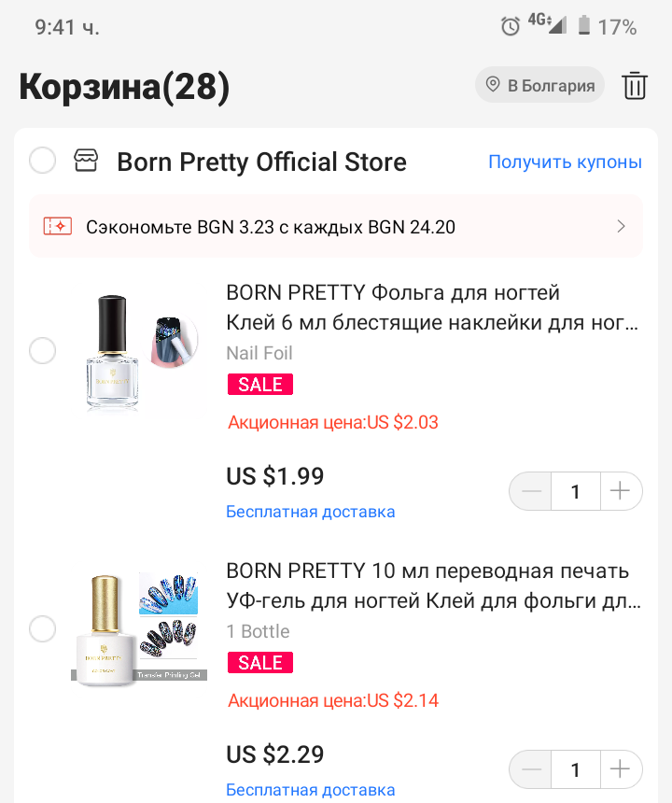
Task: Decrease Nail Foil glue quantity with minus
Action: tap(531, 491)
